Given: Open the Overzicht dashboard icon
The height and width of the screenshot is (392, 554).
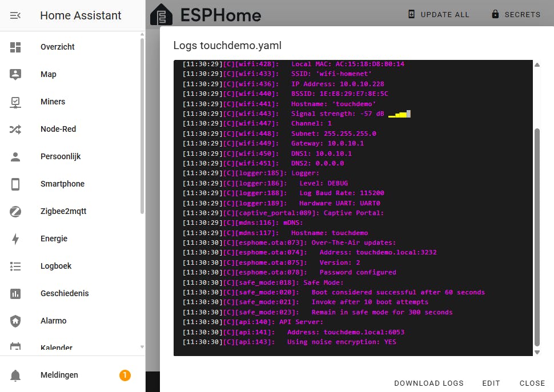Looking at the screenshot, I should (15, 47).
